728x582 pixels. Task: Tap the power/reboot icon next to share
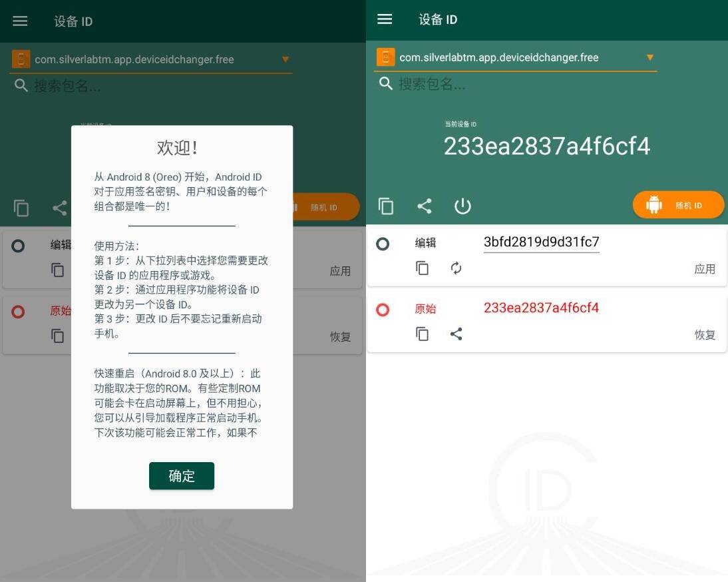462,206
